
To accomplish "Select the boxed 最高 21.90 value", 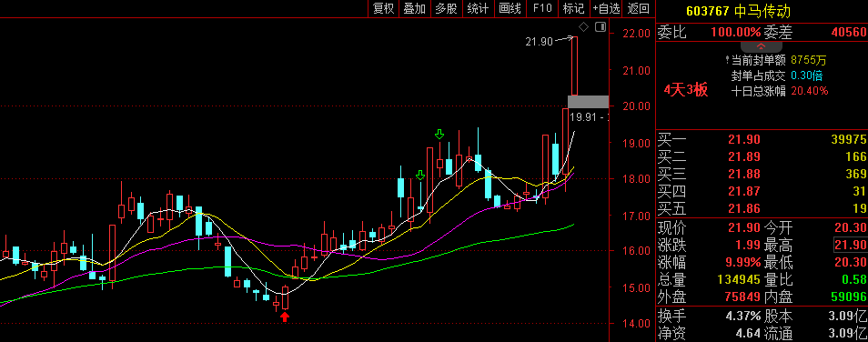I will 851,245.
